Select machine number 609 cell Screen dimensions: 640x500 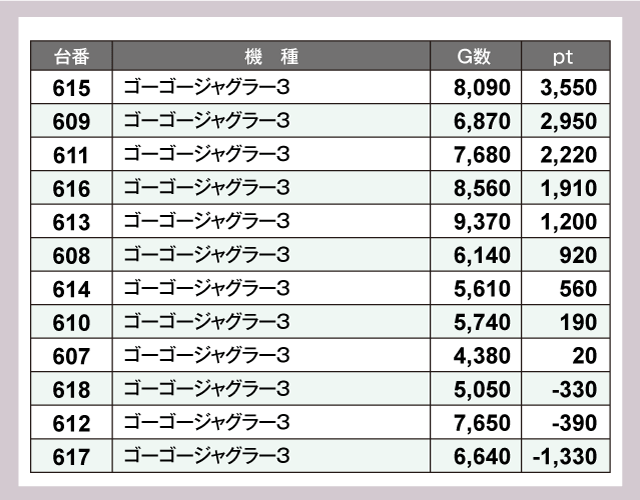click(x=71, y=122)
